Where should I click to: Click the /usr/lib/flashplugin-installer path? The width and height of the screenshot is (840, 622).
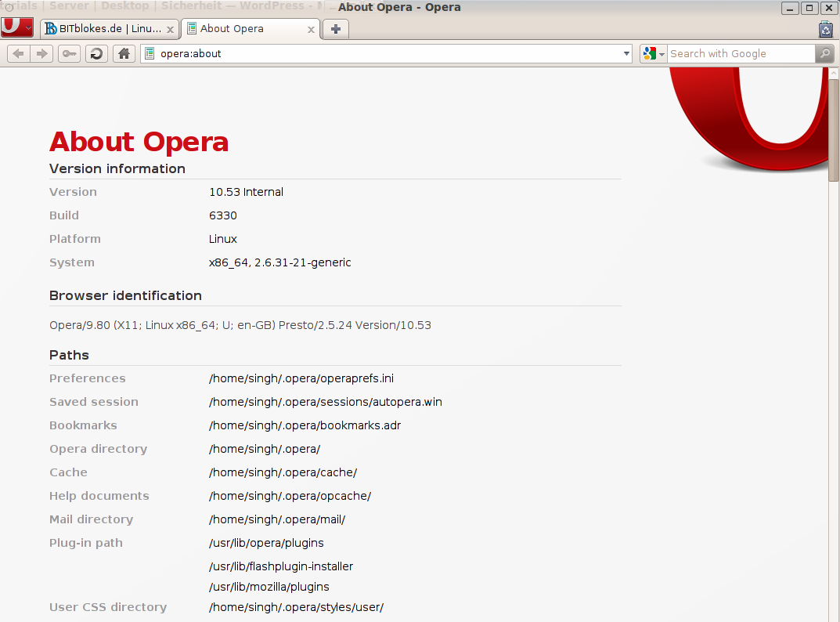281,566
